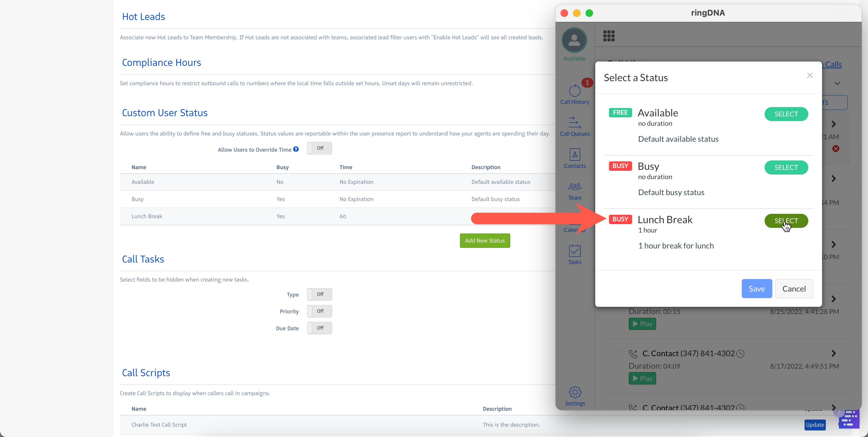The image size is (868, 437).
Task: Click the Available user avatar
Action: point(574,41)
